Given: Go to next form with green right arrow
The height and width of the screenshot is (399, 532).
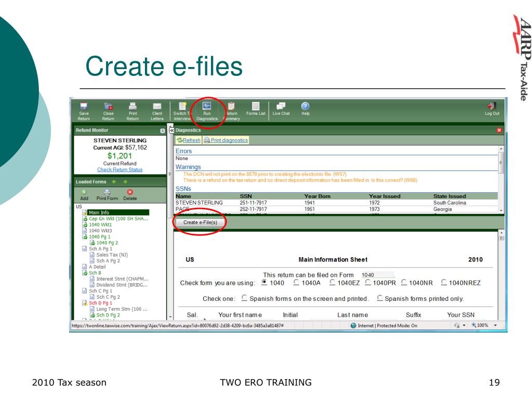Looking at the screenshot, I should pos(125,182).
